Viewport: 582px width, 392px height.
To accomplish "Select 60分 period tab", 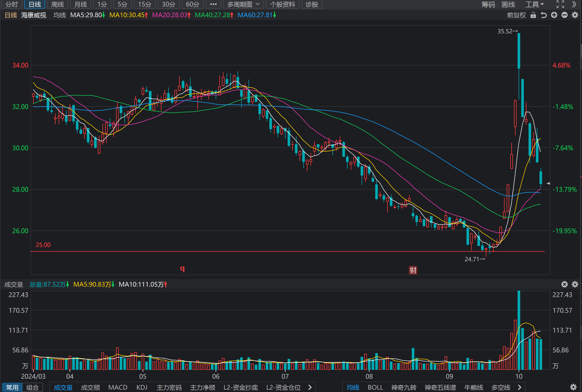I will point(193,4).
